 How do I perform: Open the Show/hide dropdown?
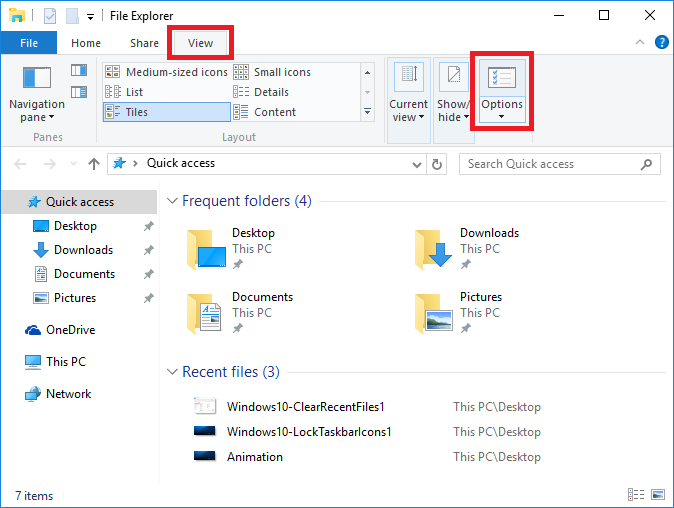pos(453,100)
